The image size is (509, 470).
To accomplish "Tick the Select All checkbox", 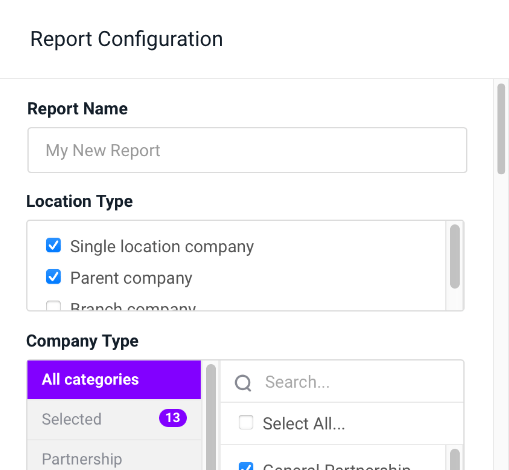I will [x=246, y=422].
